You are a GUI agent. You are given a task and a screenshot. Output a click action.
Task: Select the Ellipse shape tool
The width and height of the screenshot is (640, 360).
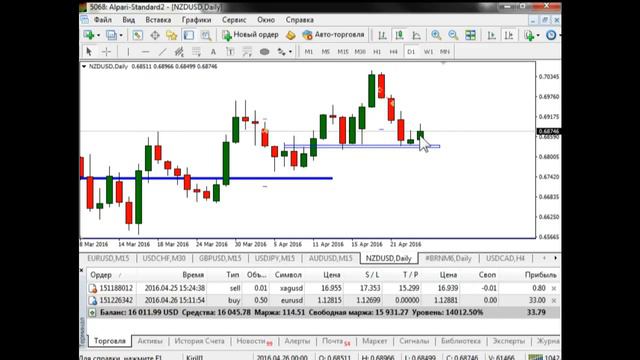264,52
